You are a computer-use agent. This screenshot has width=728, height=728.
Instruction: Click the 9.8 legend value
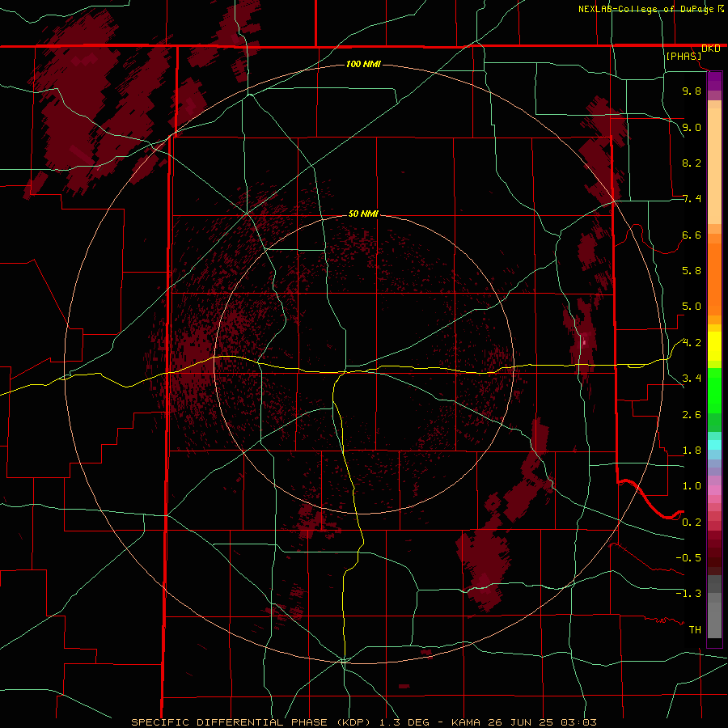click(x=692, y=91)
